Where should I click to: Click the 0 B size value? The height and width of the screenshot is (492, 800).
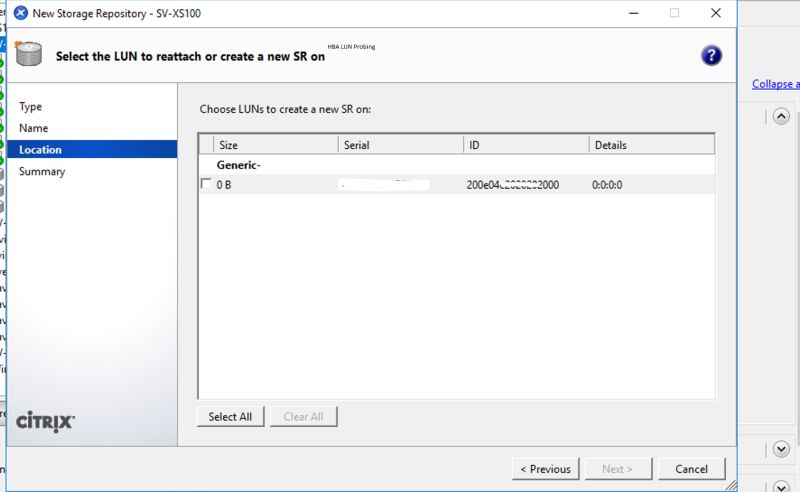click(x=224, y=185)
